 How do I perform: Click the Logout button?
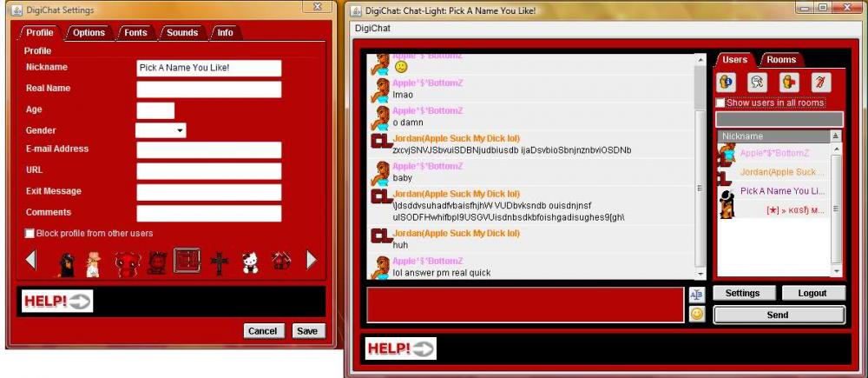click(x=812, y=293)
